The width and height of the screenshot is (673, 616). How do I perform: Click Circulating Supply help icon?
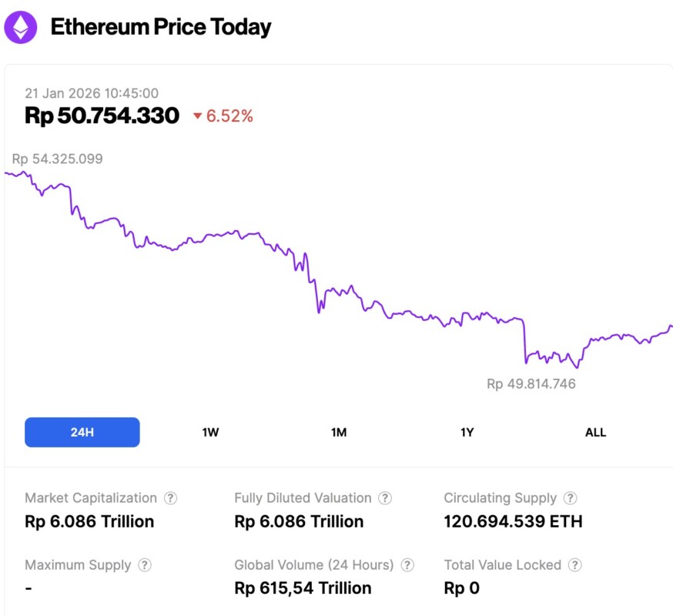pos(571,498)
